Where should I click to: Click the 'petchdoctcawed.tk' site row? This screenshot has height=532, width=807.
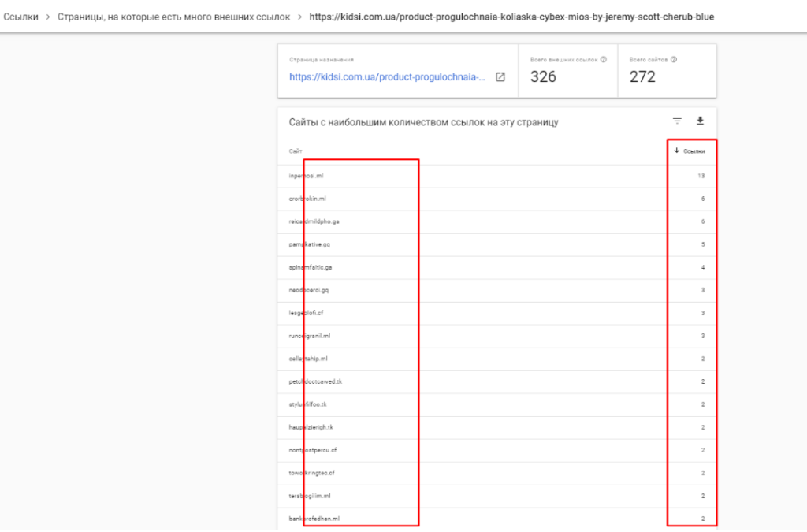[x=315, y=381]
